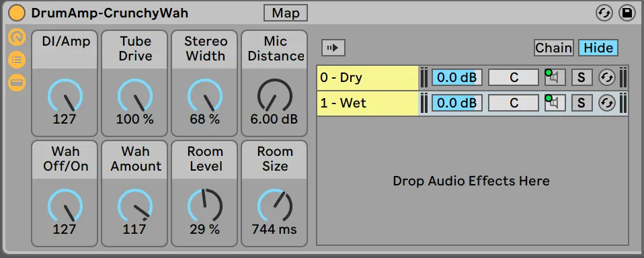Click the Mic Distance label
Image resolution: width=644 pixels, height=258 pixels.
pyautogui.click(x=276, y=49)
